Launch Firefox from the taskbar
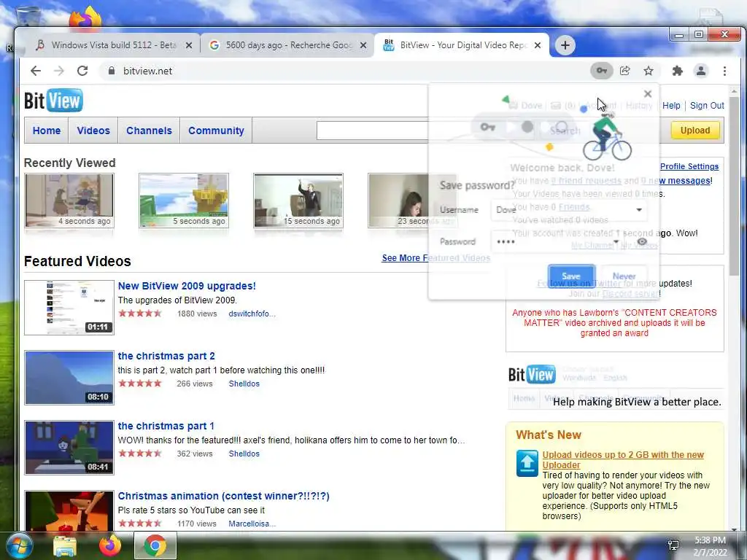 pos(109,545)
